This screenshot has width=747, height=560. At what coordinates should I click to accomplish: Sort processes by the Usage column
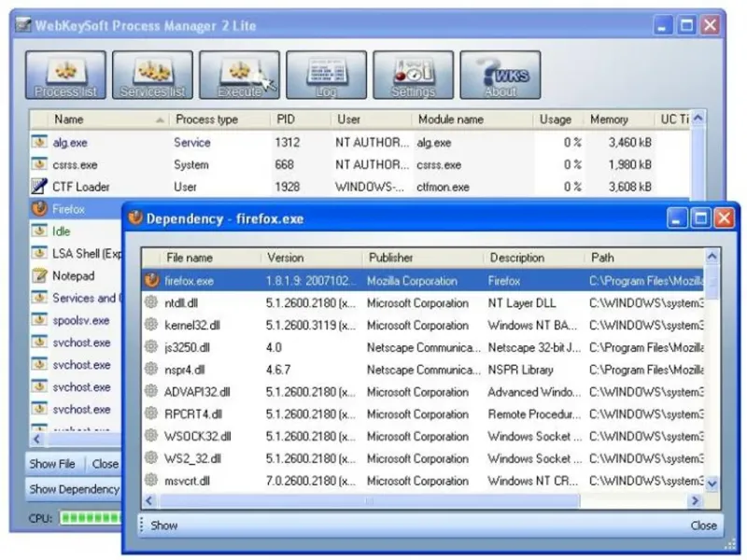point(557,119)
